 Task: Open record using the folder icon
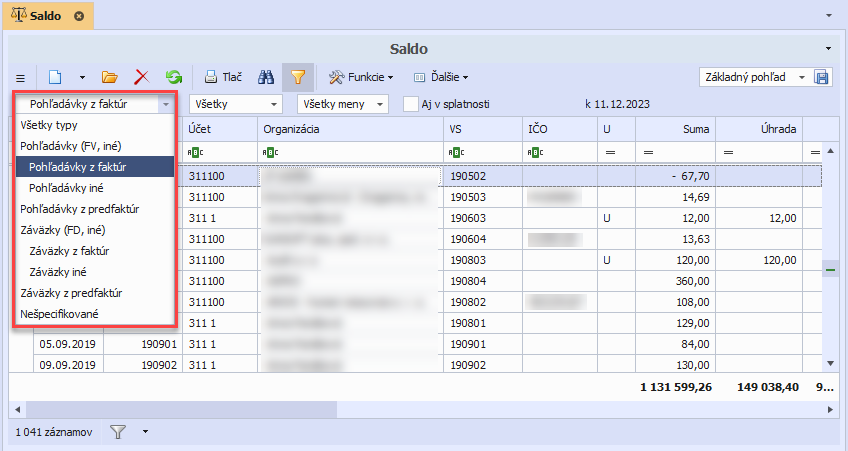pos(110,77)
